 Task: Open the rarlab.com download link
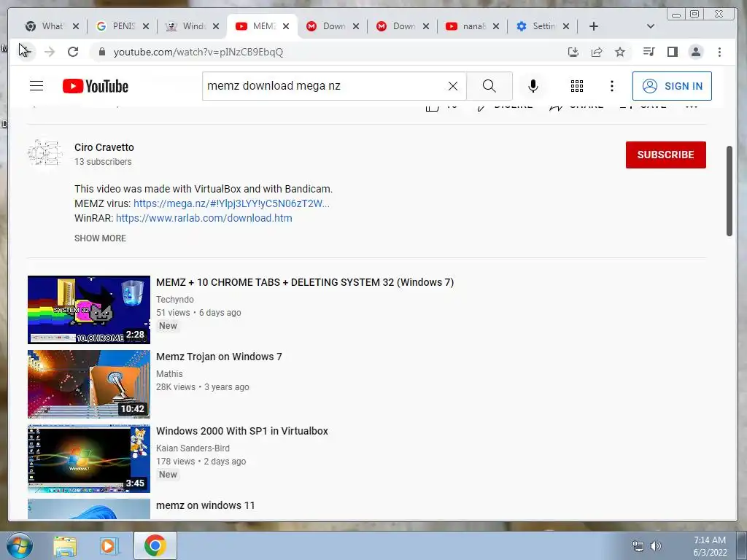click(204, 218)
